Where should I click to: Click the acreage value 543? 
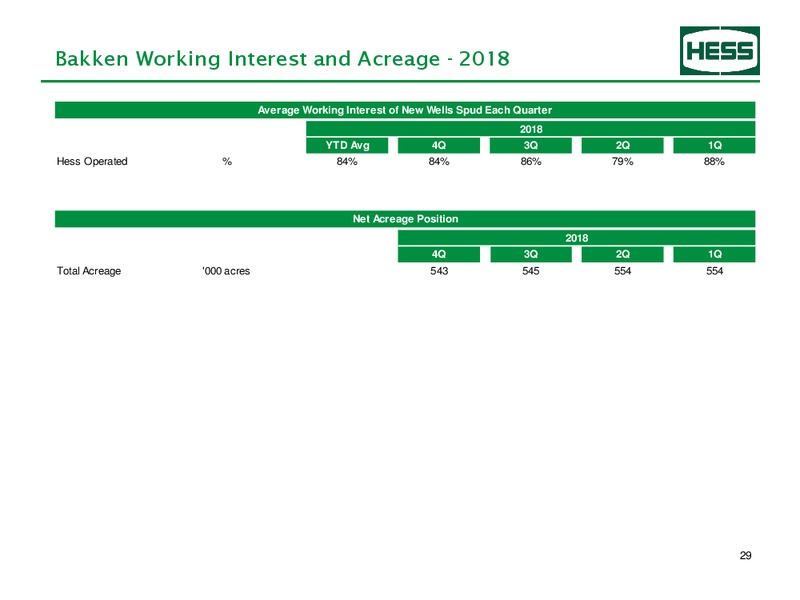[x=439, y=271]
